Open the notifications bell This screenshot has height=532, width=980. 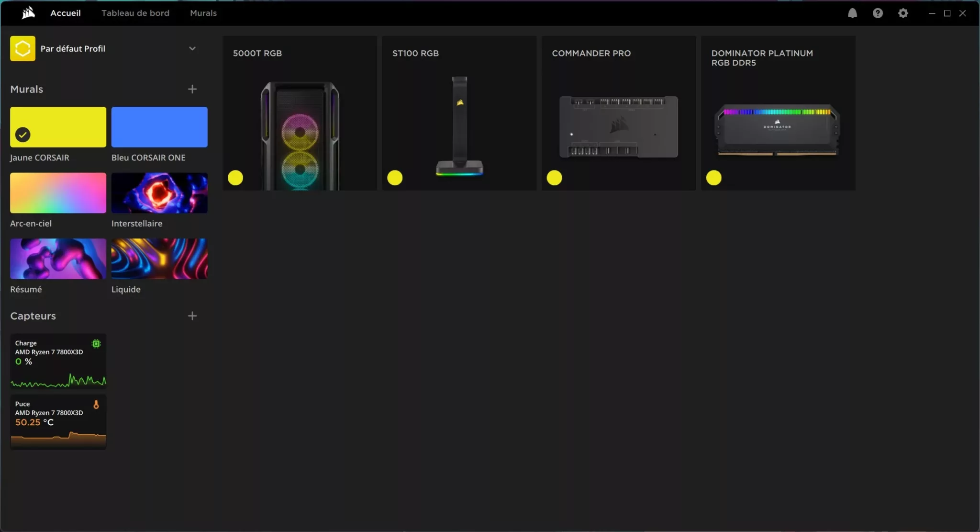(852, 13)
